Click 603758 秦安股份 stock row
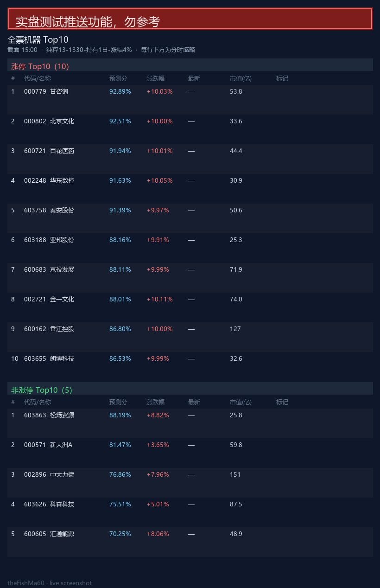This screenshot has width=380, height=588. pyautogui.click(x=190, y=218)
